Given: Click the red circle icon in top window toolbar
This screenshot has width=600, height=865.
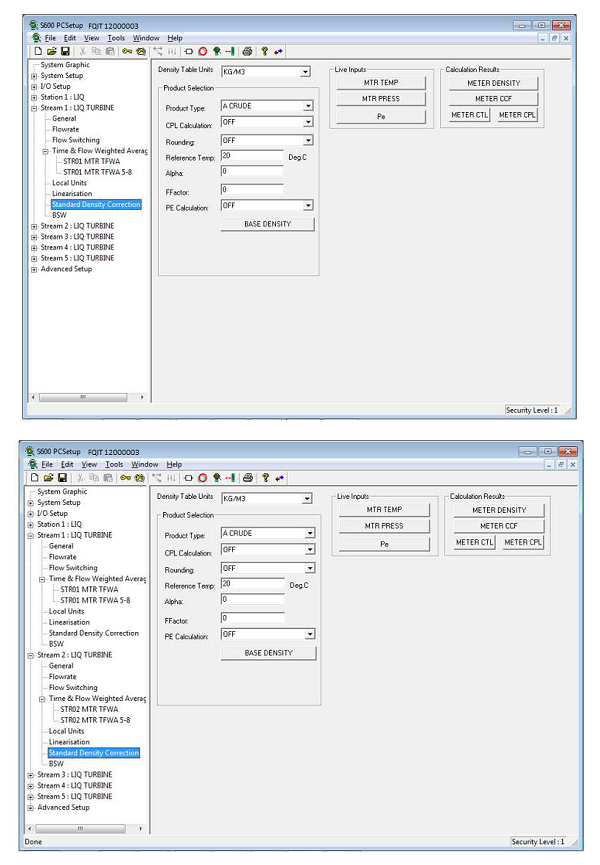Looking at the screenshot, I should [x=203, y=51].
